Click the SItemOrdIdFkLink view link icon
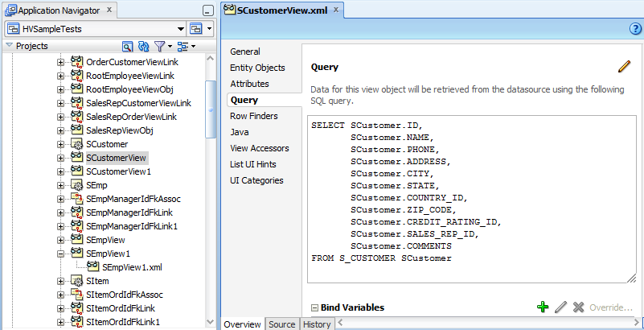The width and height of the screenshot is (644, 330). 77,308
